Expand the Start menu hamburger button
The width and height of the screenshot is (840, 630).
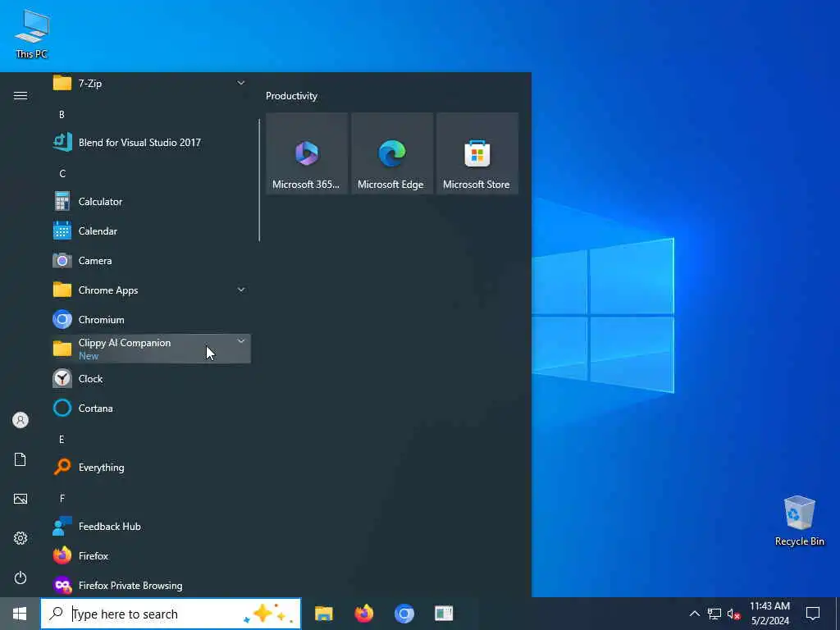click(x=21, y=96)
